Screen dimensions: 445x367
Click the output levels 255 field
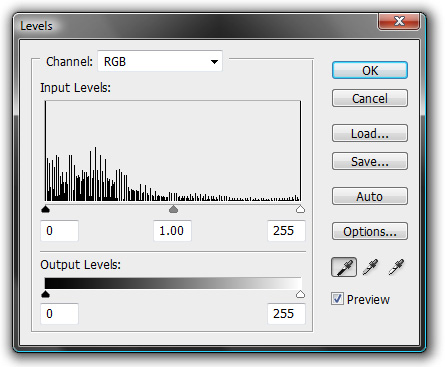coord(286,313)
